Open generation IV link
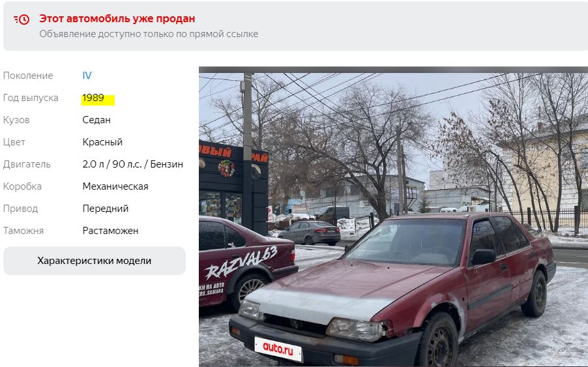The height and width of the screenshot is (367, 588). click(87, 76)
